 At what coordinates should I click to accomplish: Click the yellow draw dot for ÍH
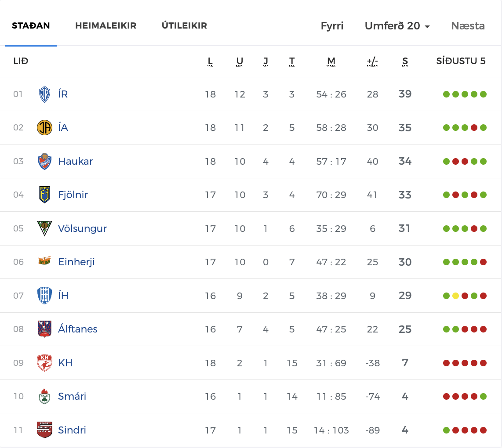tap(455, 296)
